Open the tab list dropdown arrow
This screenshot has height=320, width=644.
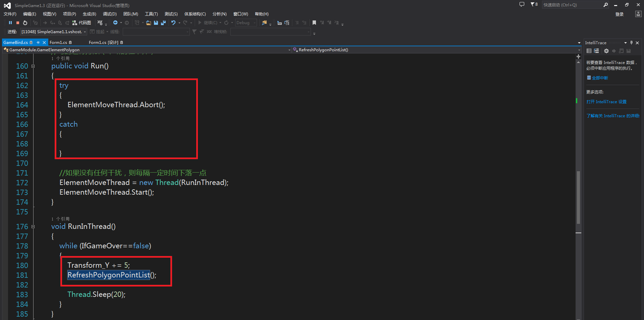click(579, 43)
